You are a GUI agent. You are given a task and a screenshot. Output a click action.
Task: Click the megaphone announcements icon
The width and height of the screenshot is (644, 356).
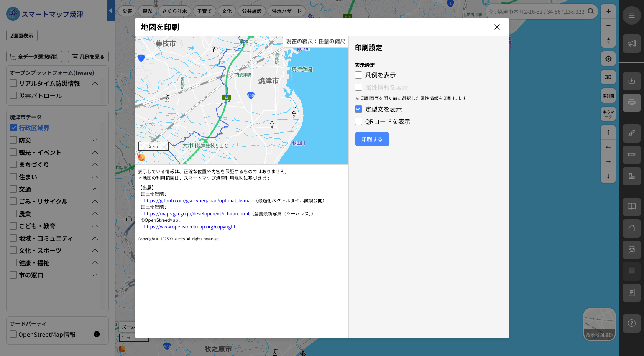[632, 43]
